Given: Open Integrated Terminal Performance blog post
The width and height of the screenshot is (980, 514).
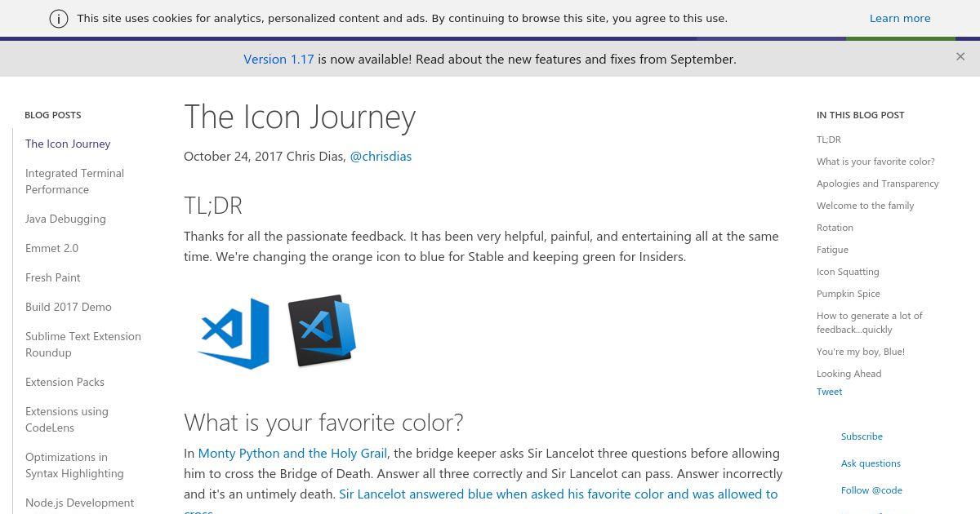Looking at the screenshot, I should 74,181.
